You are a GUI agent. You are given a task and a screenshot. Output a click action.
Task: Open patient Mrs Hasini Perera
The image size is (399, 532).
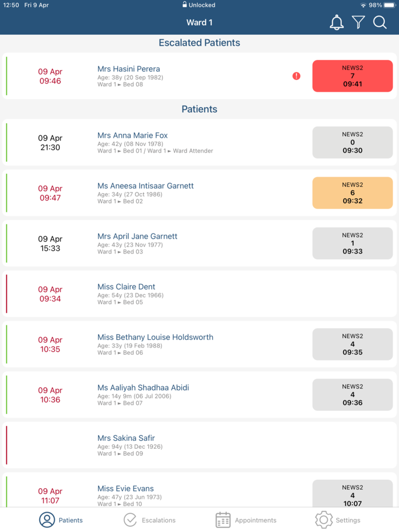(129, 69)
